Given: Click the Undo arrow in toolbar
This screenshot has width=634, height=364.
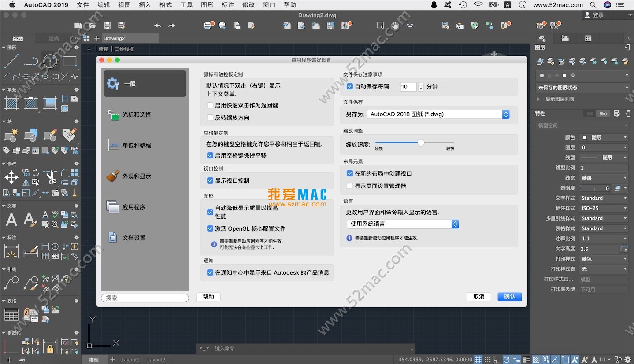Looking at the screenshot, I should [x=157, y=26].
